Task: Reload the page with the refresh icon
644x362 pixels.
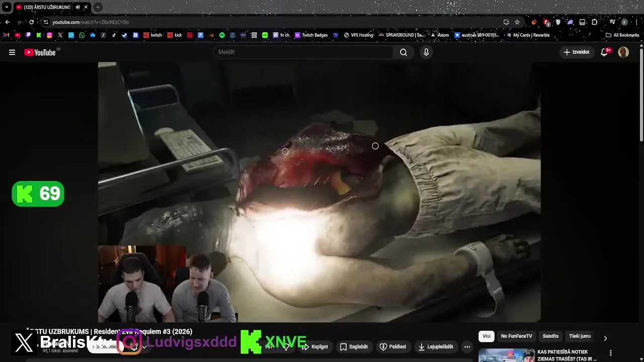Action: (31, 22)
